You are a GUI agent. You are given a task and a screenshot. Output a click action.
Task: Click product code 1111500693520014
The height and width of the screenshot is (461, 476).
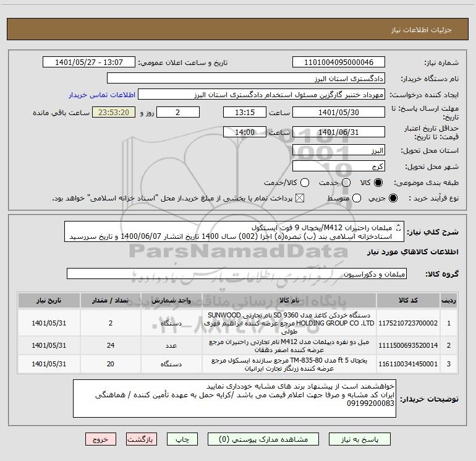click(x=408, y=345)
